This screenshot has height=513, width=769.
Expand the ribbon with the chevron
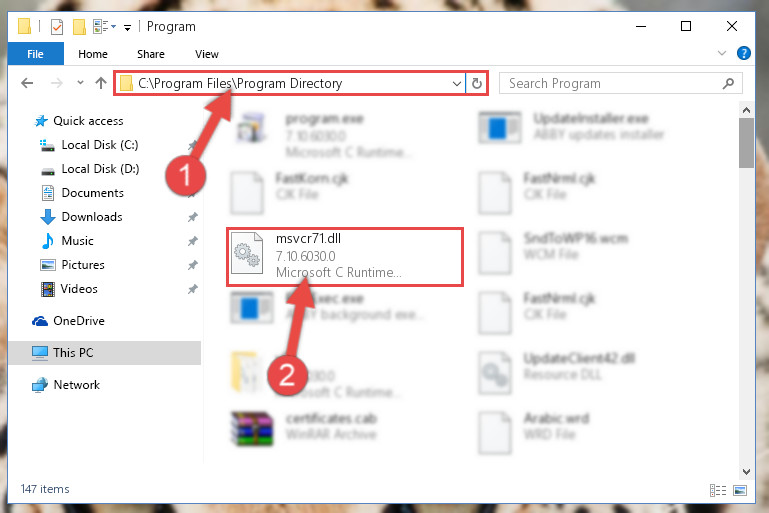click(x=721, y=53)
